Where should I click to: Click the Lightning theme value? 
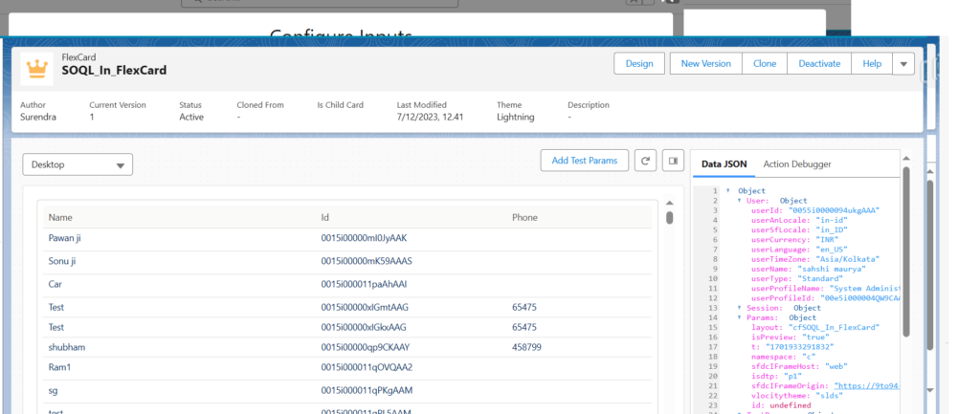(516, 117)
